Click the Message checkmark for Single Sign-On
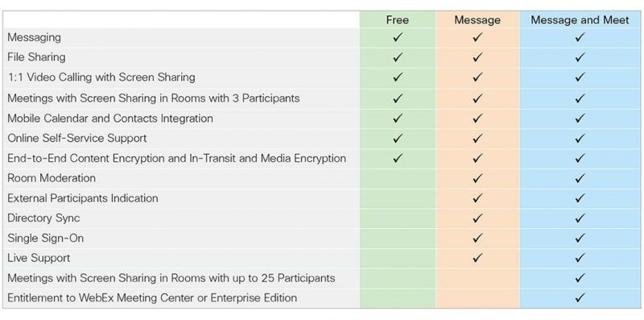Screen dimensions: 644x320 point(477,238)
